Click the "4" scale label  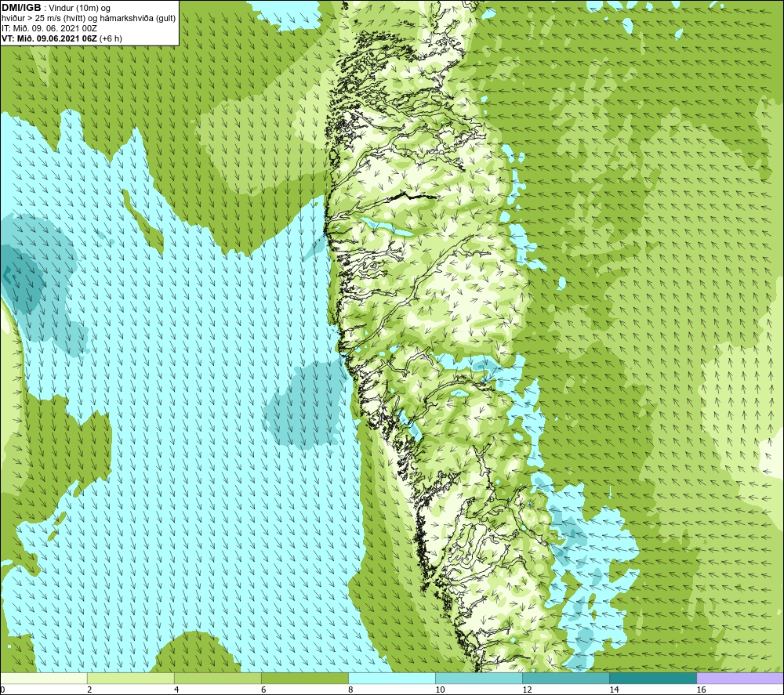176,690
